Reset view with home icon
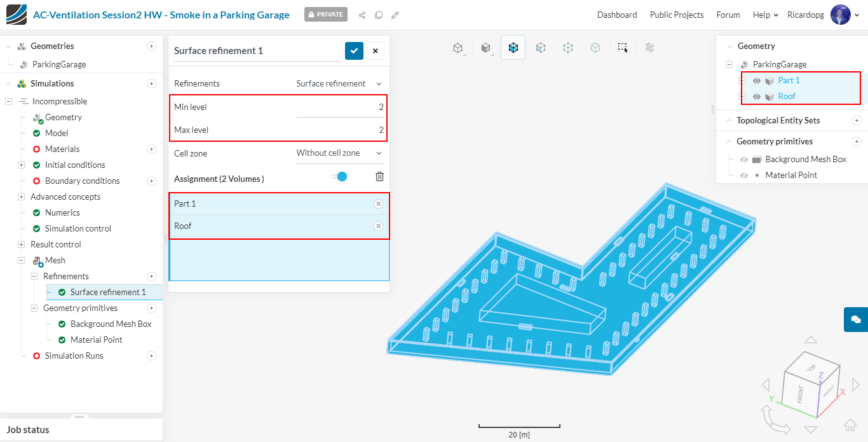 [x=850, y=425]
